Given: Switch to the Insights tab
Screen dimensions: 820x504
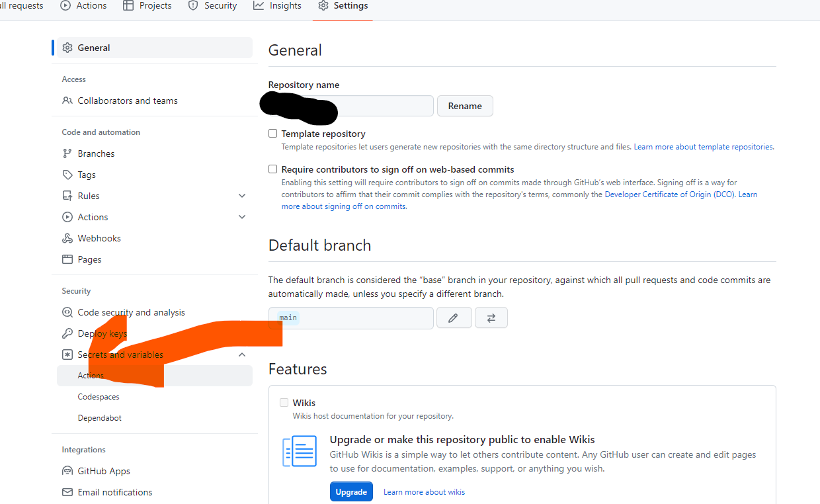Looking at the screenshot, I should click(x=278, y=6).
